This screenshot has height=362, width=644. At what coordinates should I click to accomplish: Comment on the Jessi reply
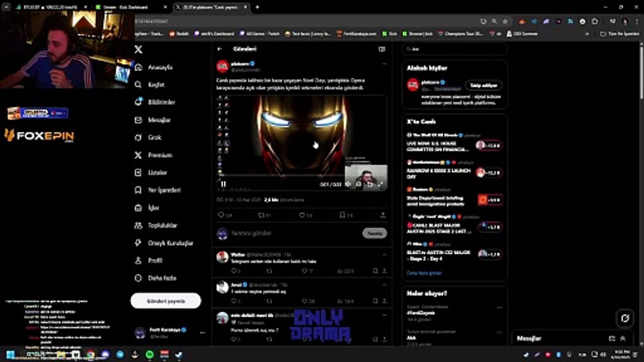(235, 301)
